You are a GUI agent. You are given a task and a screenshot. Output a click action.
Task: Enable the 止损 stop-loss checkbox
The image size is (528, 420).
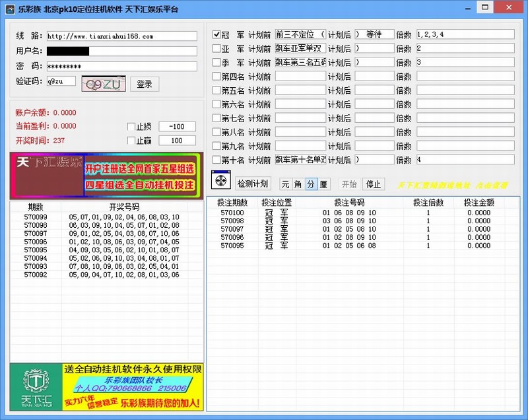point(131,127)
